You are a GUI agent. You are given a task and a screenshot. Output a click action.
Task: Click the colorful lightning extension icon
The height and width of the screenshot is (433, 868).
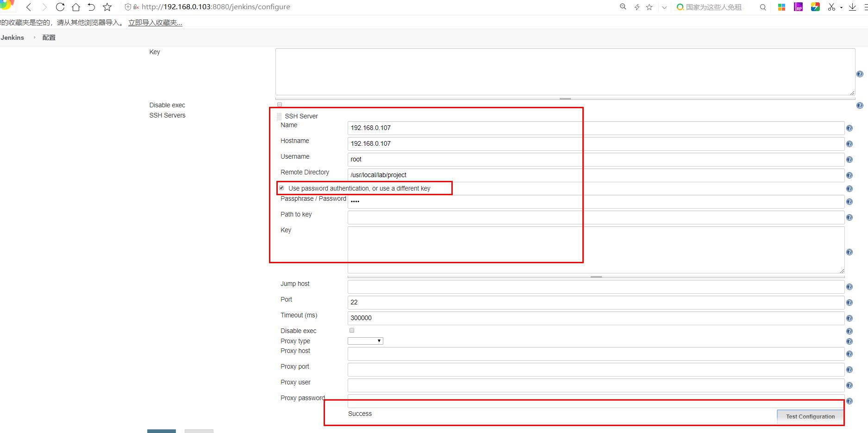click(x=815, y=7)
